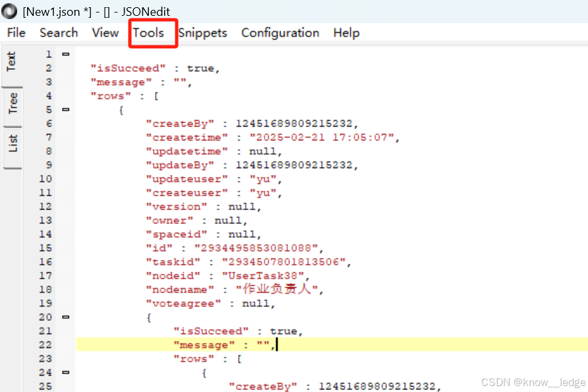The height and width of the screenshot is (392, 588).
Task: Click the taskid value "2934507801813506"
Action: 284,262
